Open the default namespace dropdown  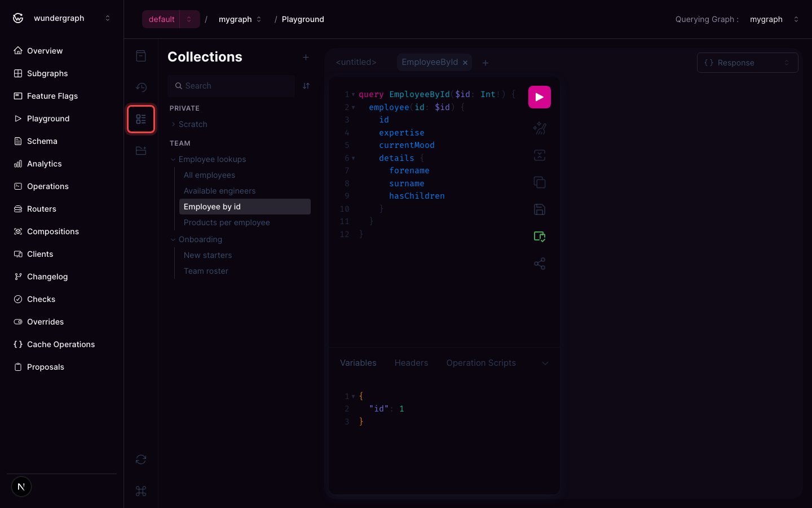click(189, 19)
